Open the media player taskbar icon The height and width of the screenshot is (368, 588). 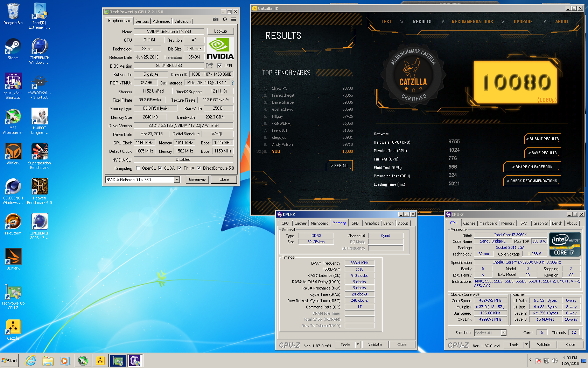pyautogui.click(x=65, y=360)
